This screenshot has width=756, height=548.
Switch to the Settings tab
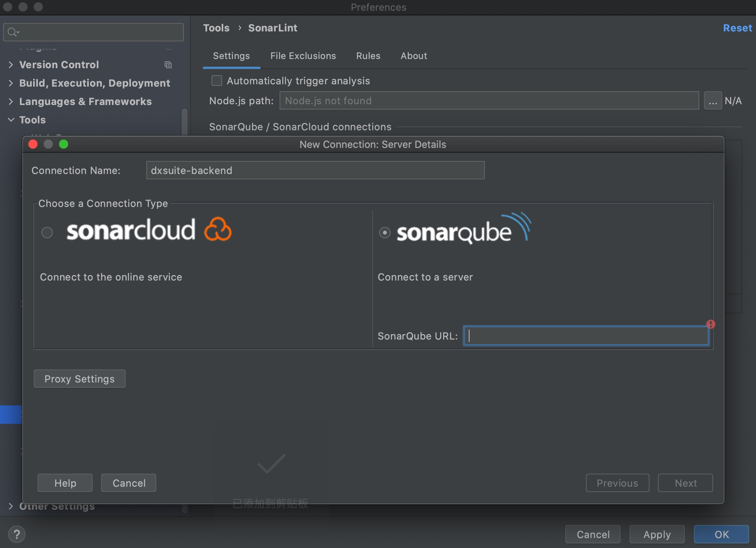[231, 56]
